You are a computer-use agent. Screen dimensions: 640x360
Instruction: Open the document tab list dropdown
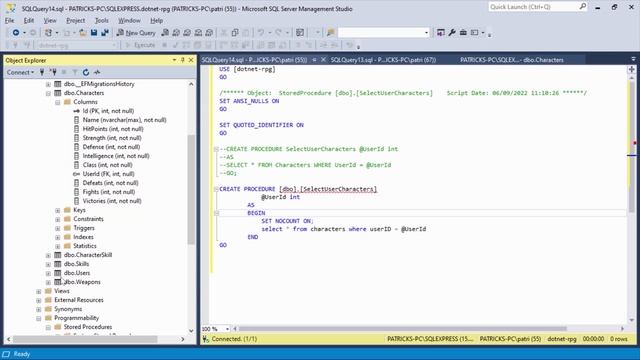tap(633, 60)
